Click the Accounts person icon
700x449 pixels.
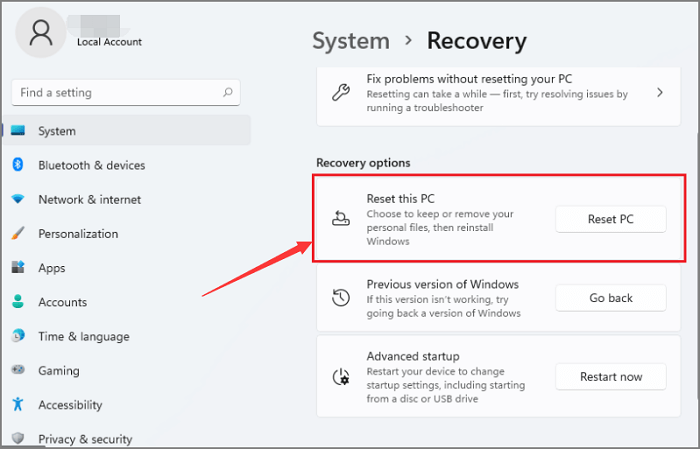point(18,301)
